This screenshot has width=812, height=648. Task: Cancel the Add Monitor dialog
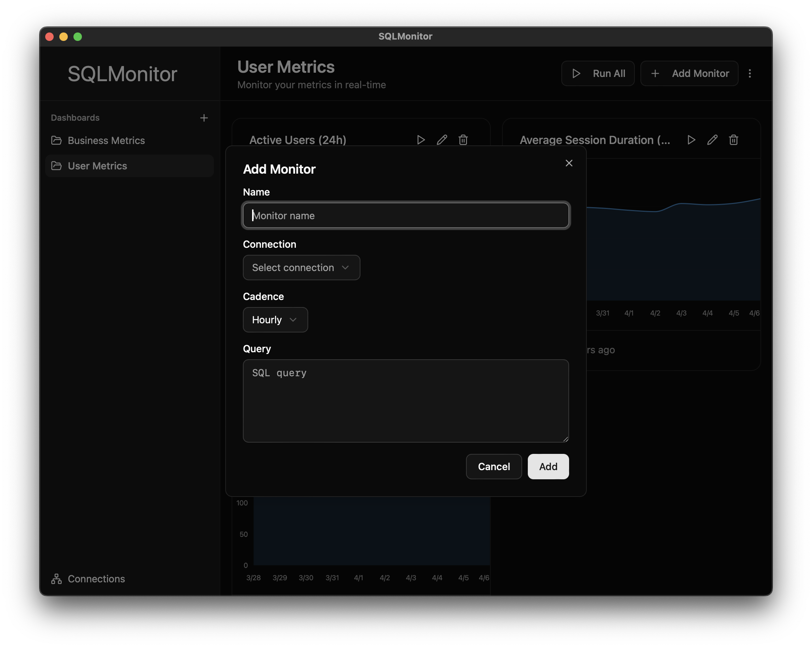[x=494, y=467]
